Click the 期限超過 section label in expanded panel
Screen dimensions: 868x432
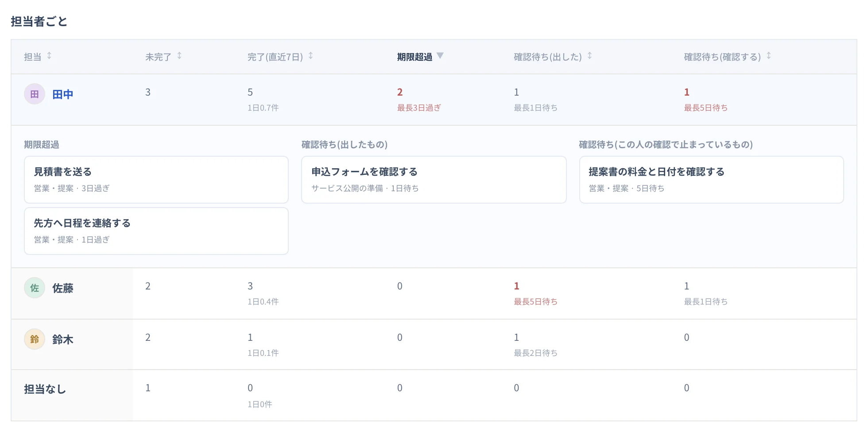pos(42,144)
